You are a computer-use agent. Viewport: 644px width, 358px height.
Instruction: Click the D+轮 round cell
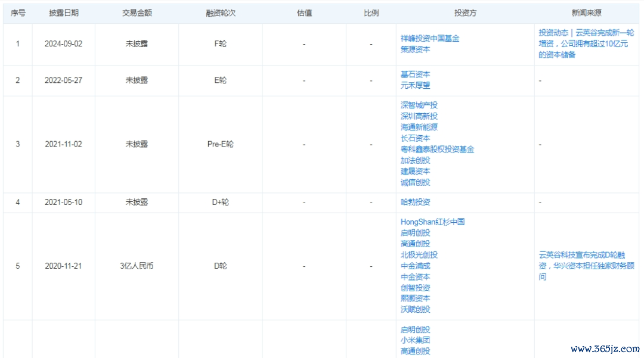(x=221, y=202)
